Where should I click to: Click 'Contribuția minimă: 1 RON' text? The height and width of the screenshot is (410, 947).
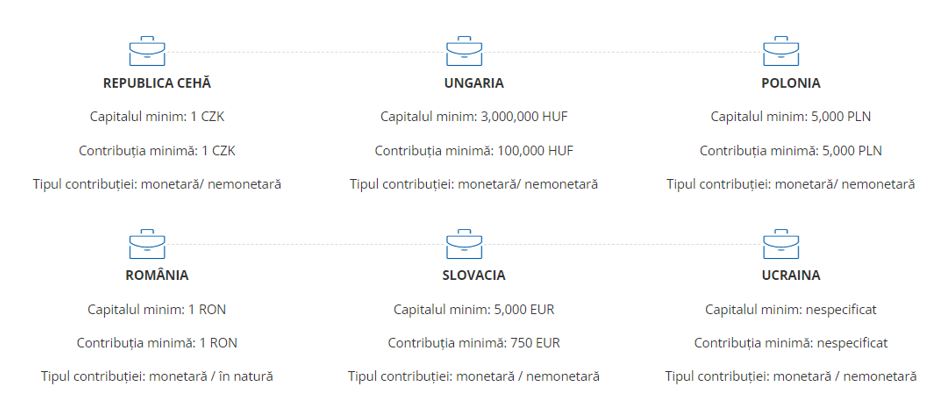157,343
